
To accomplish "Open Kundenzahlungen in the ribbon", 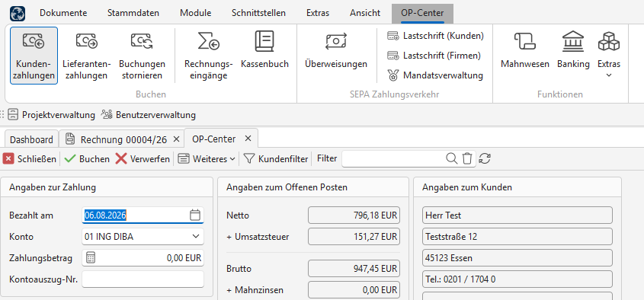I will click(34, 56).
